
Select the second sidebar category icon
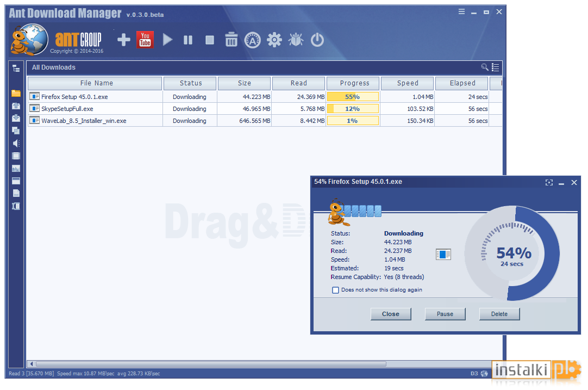(16, 106)
